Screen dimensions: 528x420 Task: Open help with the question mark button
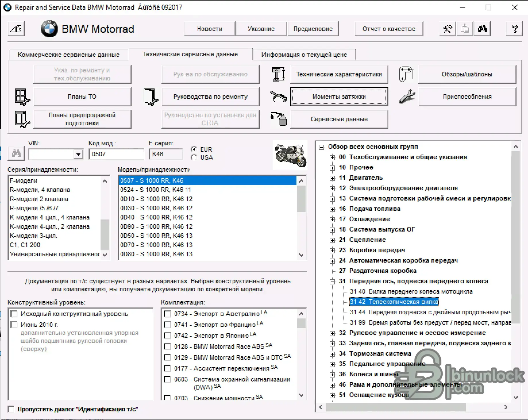tap(514, 29)
